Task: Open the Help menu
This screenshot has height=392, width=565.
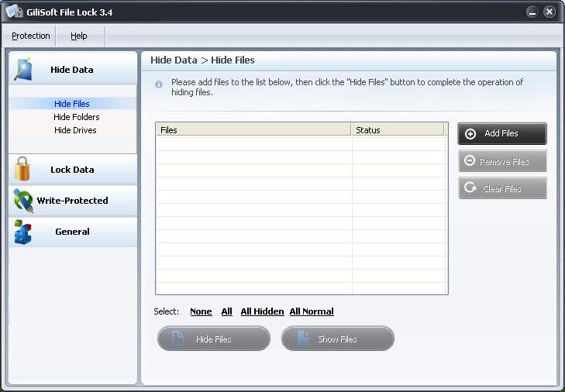Action: 78,36
